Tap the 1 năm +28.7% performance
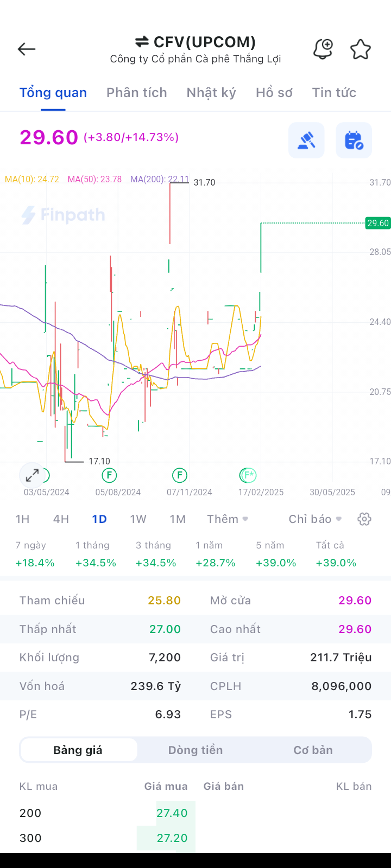391x868 pixels. (216, 554)
